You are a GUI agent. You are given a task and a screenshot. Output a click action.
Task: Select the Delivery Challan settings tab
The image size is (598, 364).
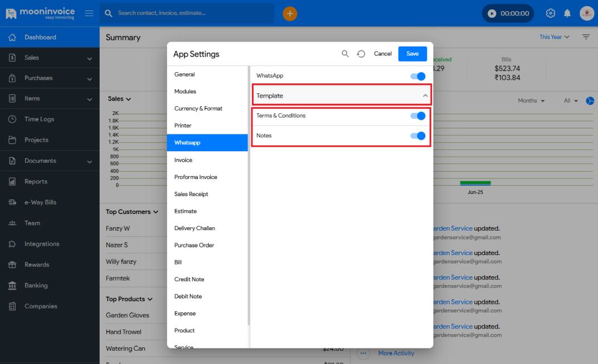pos(207,228)
